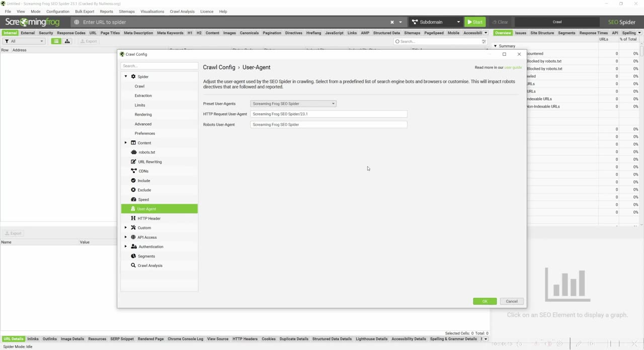Viewport: 644px width, 350px height.
Task: Open the SERP Snippet bottom tab
Action: 122,339
